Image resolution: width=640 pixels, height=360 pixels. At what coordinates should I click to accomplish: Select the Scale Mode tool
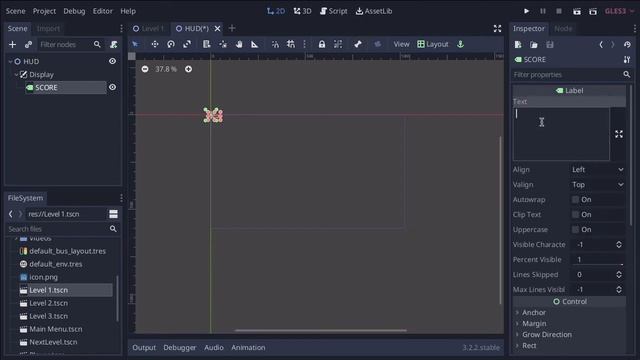[187, 44]
